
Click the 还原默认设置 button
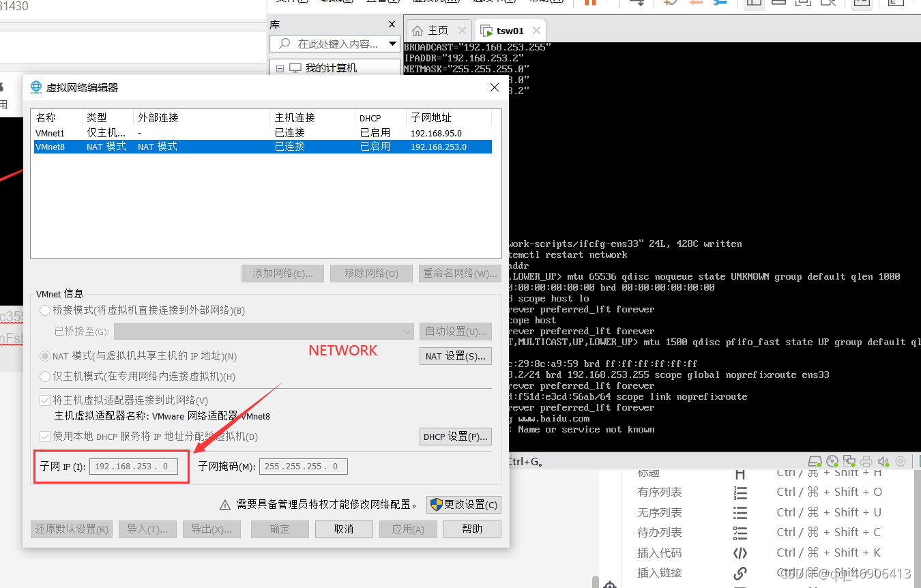tap(72, 529)
